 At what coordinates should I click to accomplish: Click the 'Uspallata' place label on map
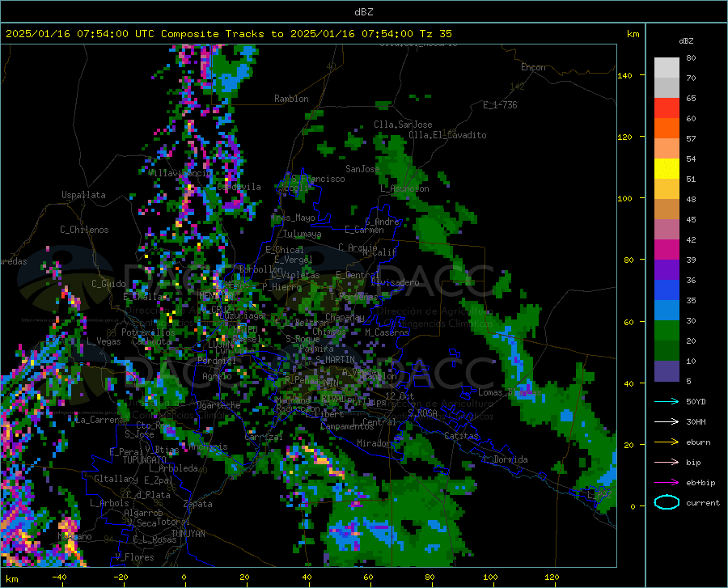pyautogui.click(x=83, y=195)
